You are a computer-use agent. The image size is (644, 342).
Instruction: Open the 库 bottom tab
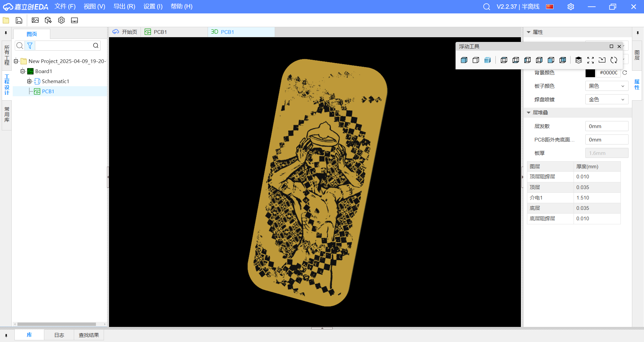(29, 335)
